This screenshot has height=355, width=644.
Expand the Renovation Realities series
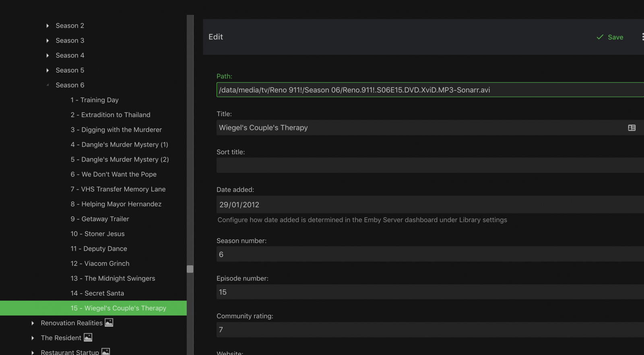(x=33, y=323)
